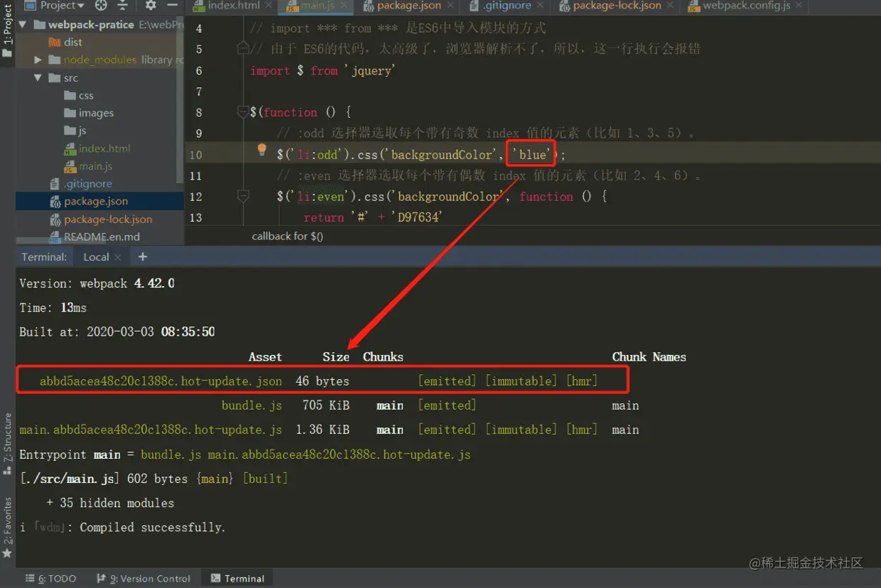Select the dist folder in project tree
Image resolution: width=881 pixels, height=588 pixels.
click(73, 42)
